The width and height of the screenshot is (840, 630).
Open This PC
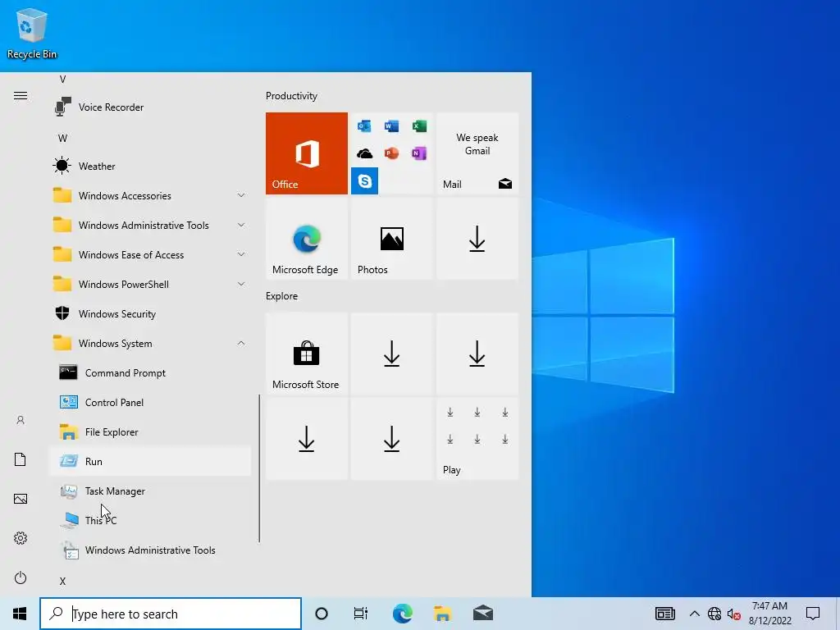(x=150, y=520)
